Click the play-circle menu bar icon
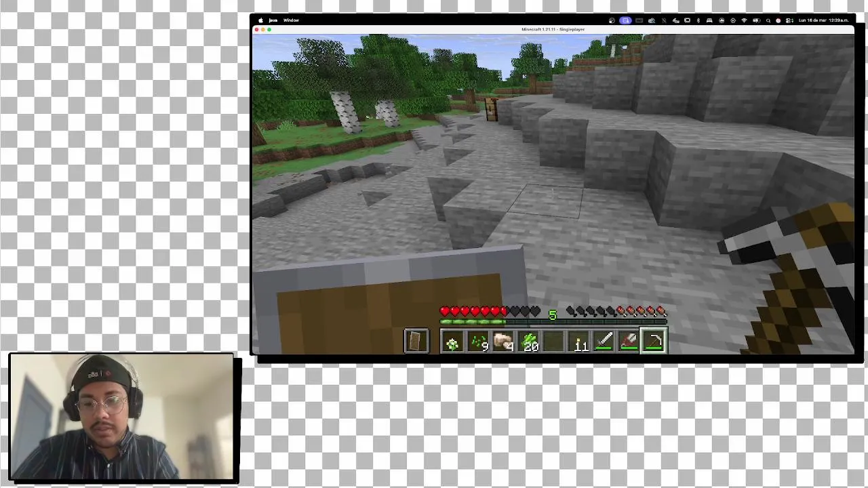 (733, 20)
